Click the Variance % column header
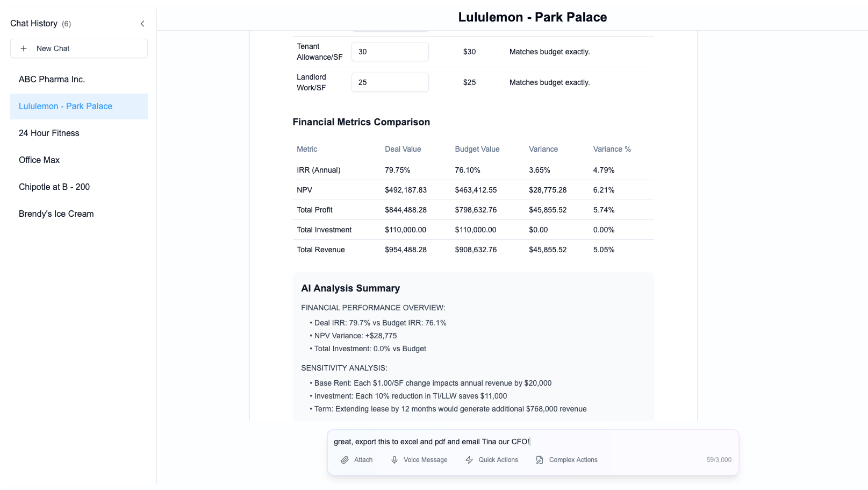The image size is (868, 490). pyautogui.click(x=612, y=149)
